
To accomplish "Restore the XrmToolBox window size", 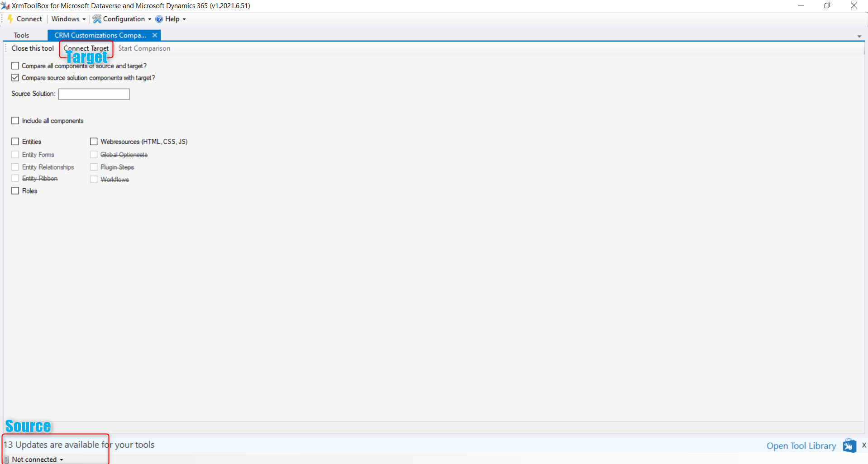I will (827, 6).
